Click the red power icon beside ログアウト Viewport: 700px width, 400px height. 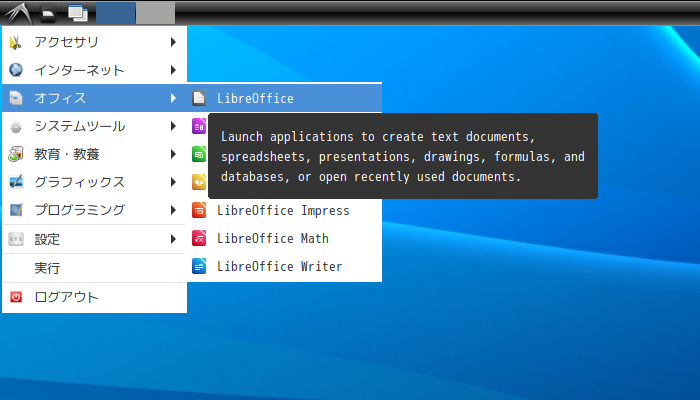point(16,297)
